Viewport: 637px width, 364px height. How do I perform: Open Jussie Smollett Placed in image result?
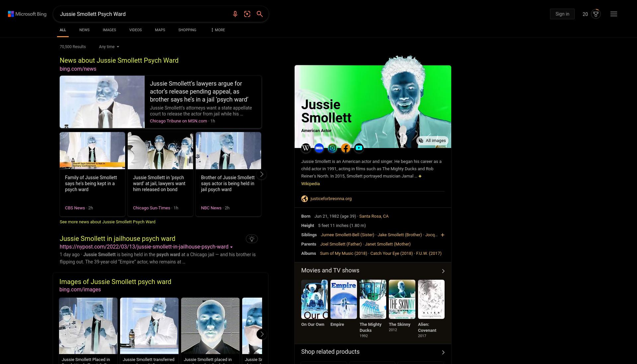(x=88, y=326)
